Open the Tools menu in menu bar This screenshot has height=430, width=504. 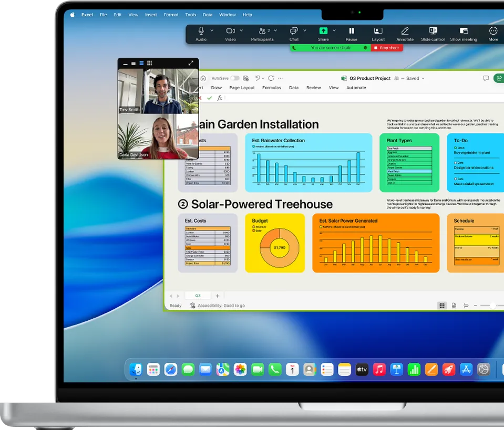tap(191, 15)
